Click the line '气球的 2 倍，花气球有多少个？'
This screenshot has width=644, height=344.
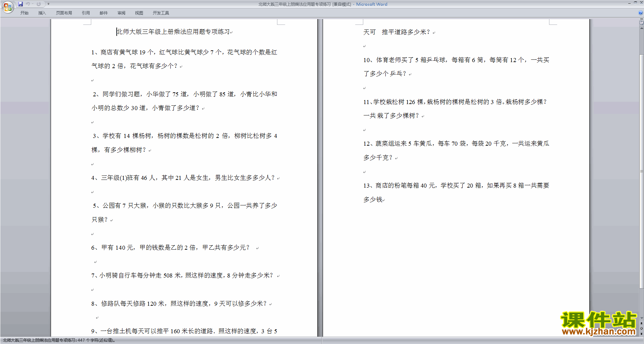pyautogui.click(x=135, y=66)
